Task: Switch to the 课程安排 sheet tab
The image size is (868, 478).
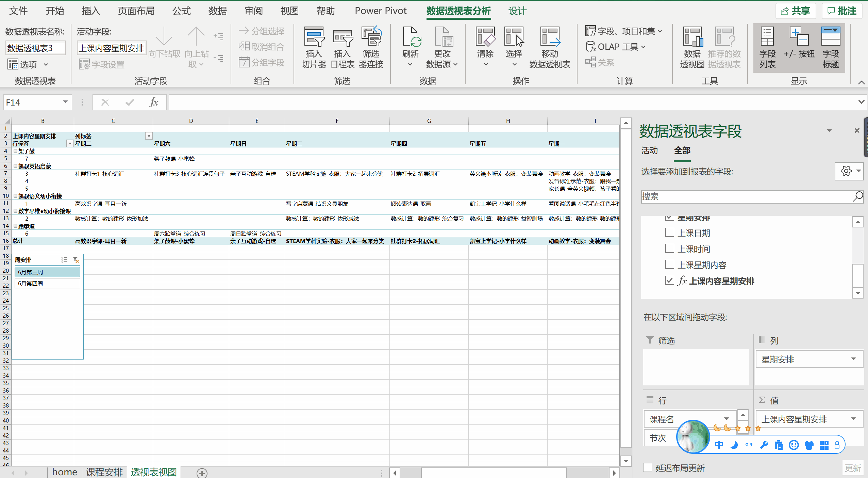Action: [x=104, y=472]
